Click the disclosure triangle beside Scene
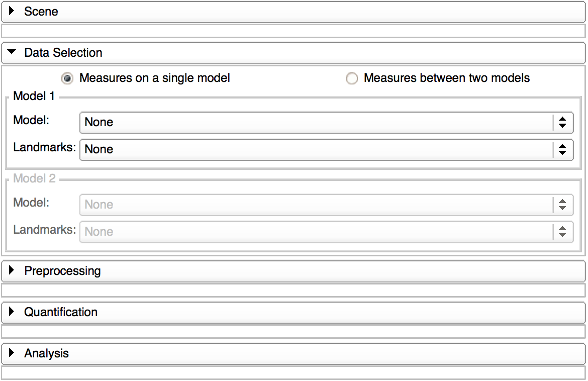The height and width of the screenshot is (381, 588). (x=12, y=11)
